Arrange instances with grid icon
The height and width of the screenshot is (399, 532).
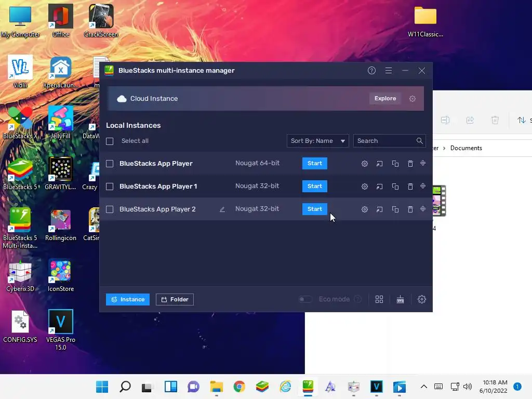(x=379, y=299)
